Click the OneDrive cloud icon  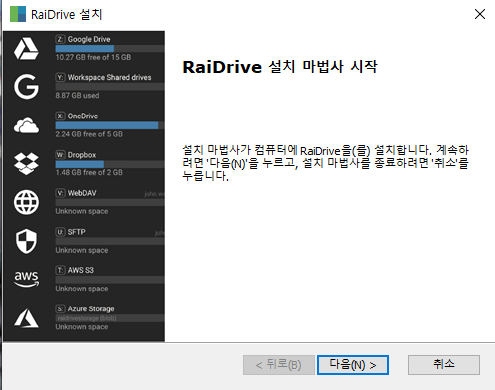(x=26, y=125)
